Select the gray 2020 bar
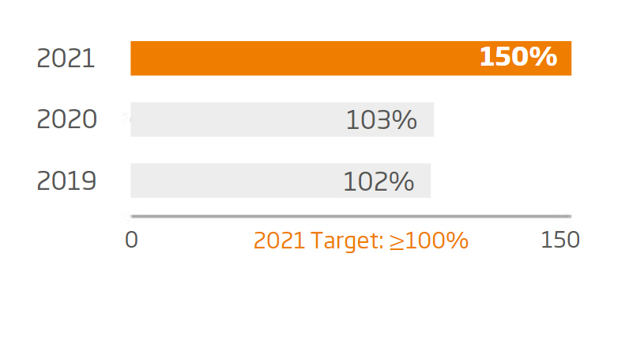This screenshot has width=644, height=360. [x=282, y=119]
